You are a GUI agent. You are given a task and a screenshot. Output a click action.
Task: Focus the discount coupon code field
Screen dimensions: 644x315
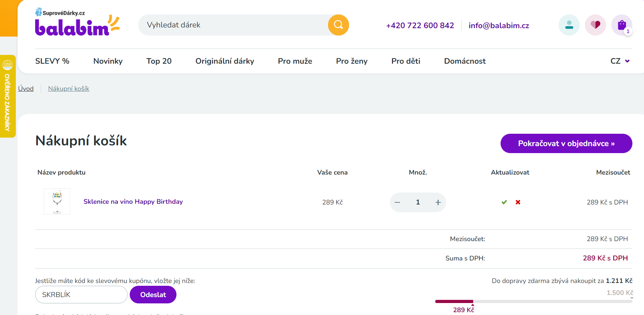81,295
